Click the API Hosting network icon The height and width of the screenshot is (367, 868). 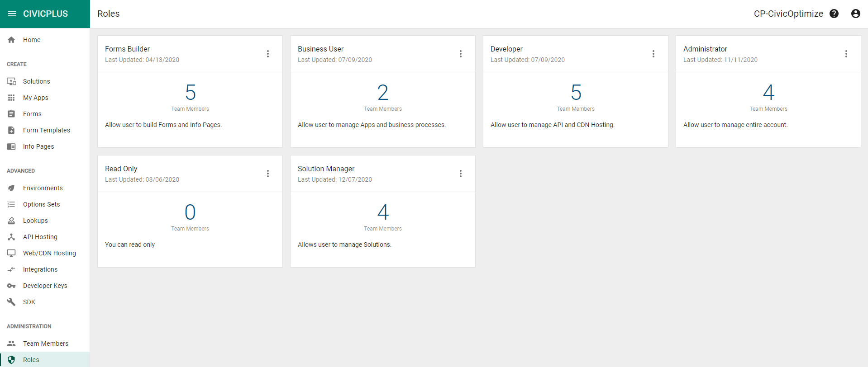coord(11,237)
